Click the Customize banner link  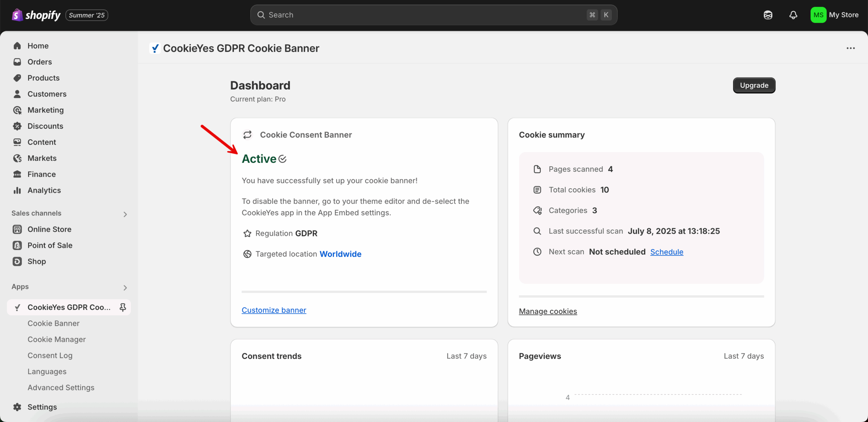click(274, 310)
